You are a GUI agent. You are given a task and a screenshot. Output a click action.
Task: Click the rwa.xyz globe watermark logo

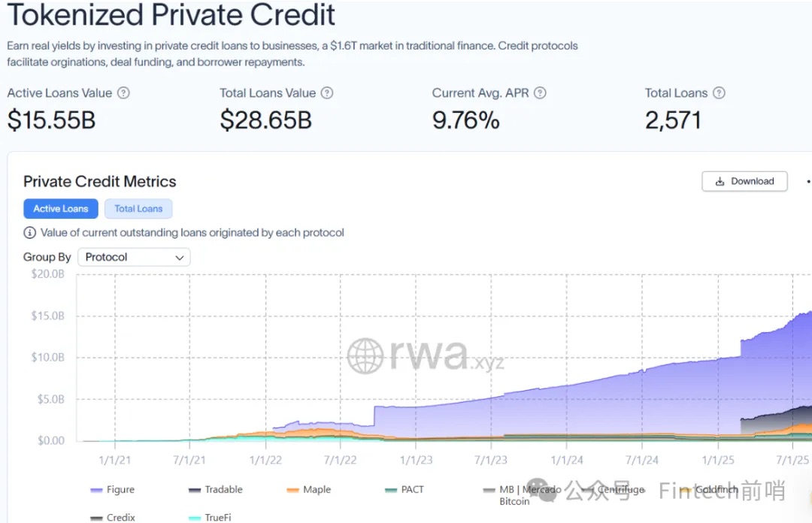(365, 355)
